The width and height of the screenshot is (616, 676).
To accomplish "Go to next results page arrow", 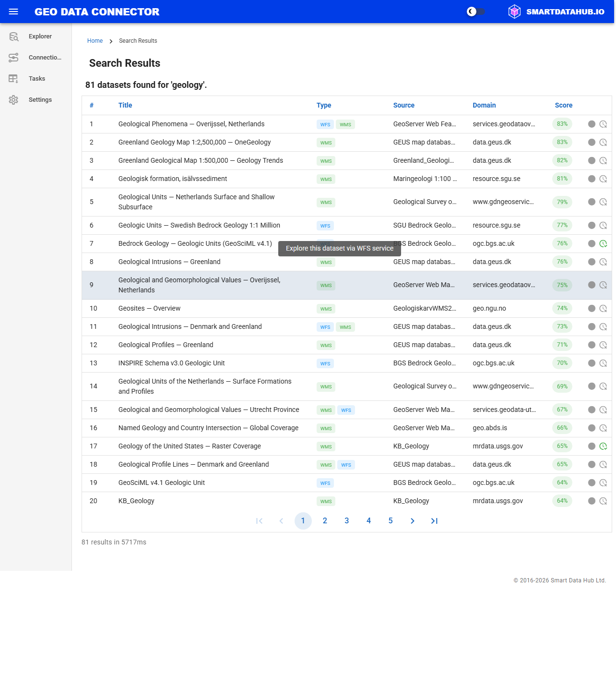I will tap(412, 521).
